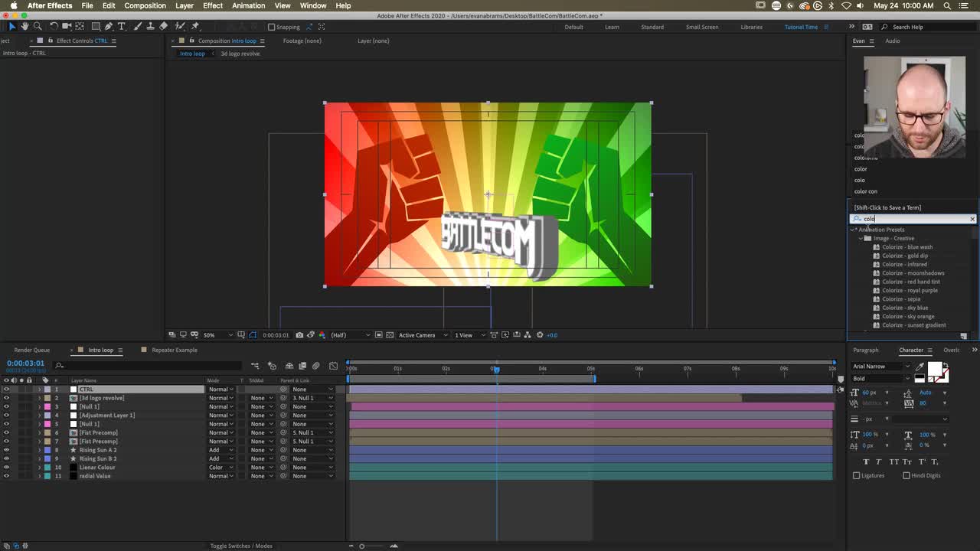Open the Effect Controls panel menu

[x=113, y=41]
